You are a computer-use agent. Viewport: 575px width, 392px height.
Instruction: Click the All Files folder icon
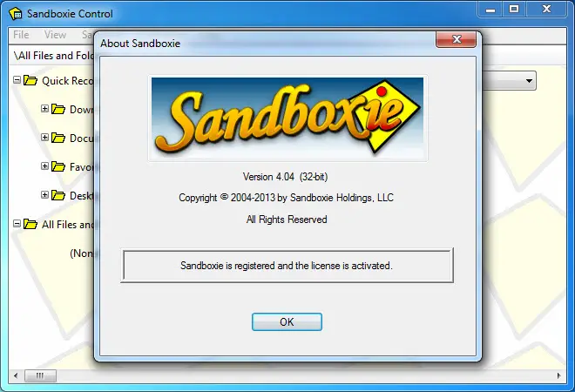coord(30,224)
